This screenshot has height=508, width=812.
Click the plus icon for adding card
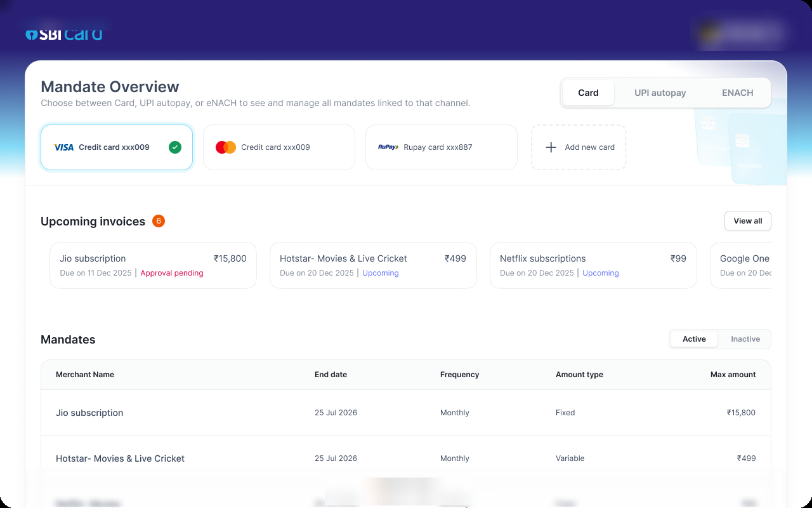551,147
